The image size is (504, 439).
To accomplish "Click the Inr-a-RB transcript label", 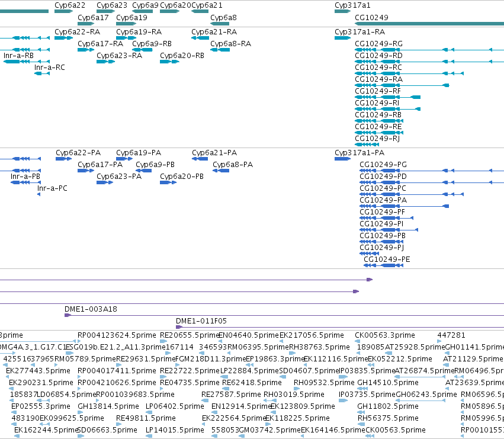I will (18, 55).
